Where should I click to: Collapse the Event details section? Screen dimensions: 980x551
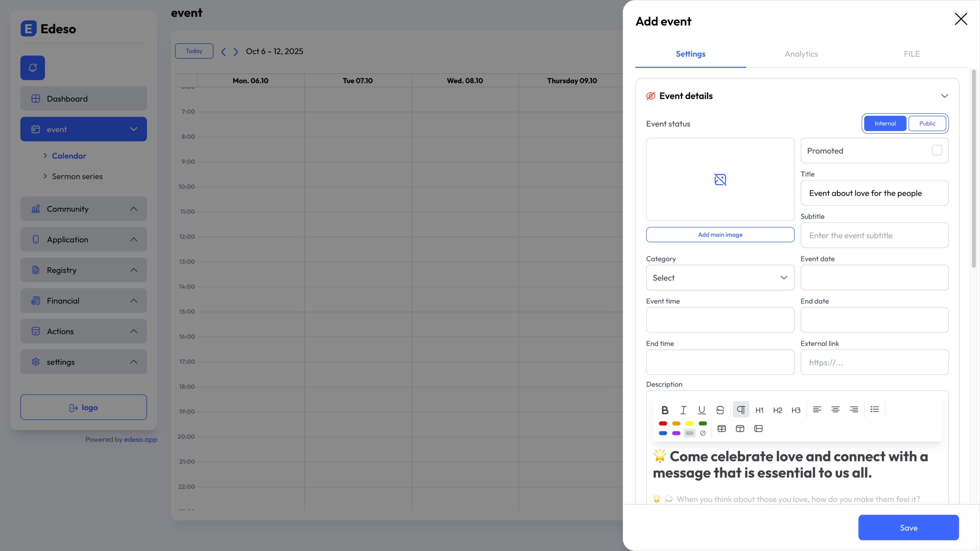(944, 96)
